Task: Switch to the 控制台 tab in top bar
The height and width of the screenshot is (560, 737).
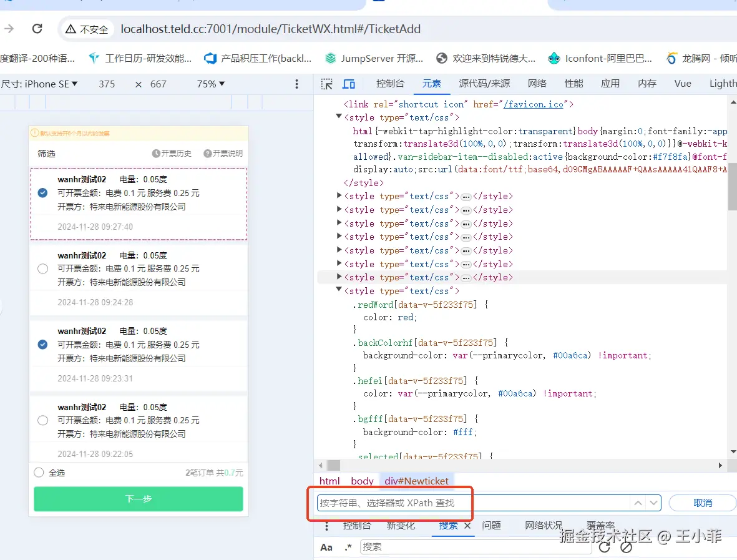Action: pos(390,84)
